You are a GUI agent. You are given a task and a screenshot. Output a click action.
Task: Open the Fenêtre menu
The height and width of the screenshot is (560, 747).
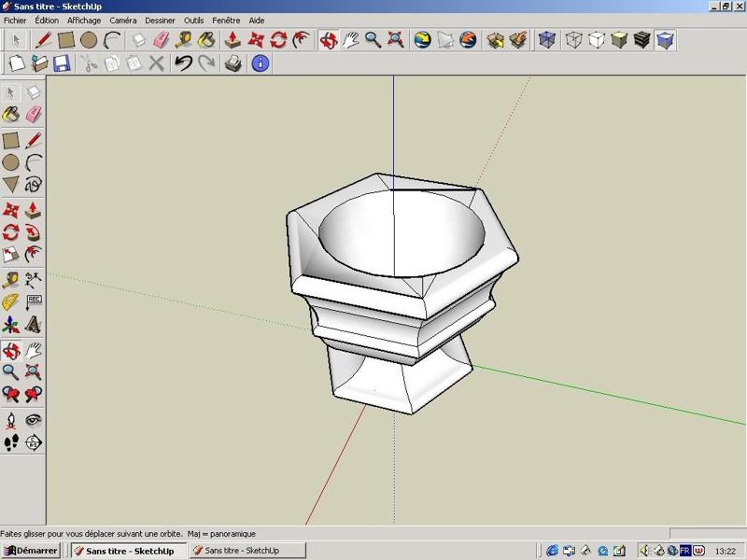coord(226,21)
